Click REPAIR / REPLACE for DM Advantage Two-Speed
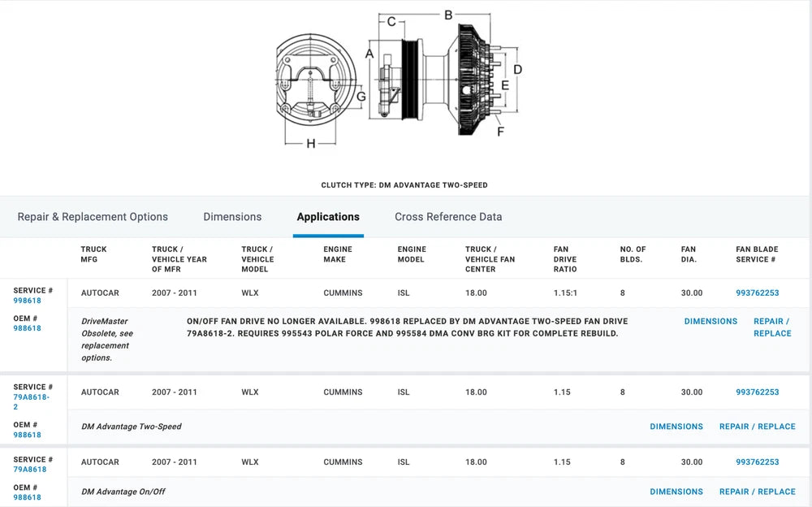Image resolution: width=812 pixels, height=507 pixels. pyautogui.click(x=757, y=427)
